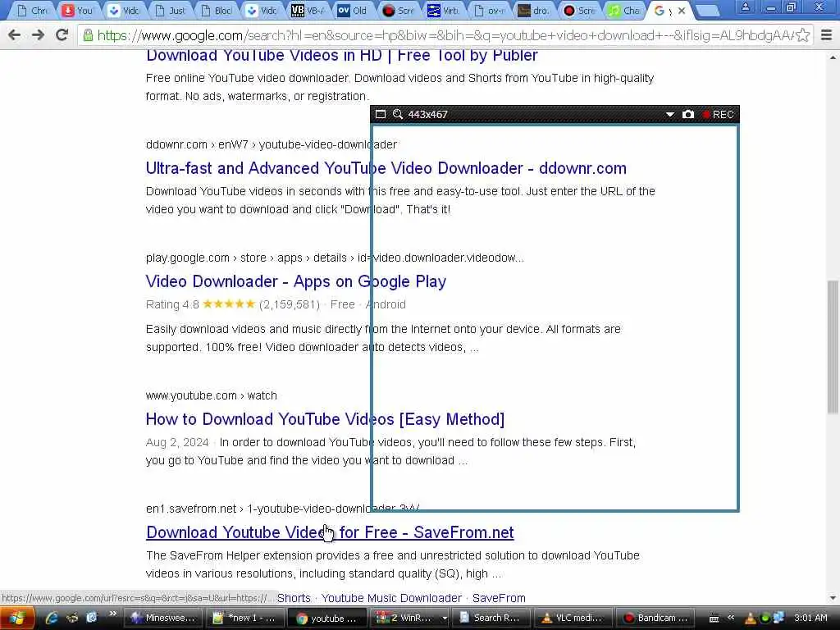Start recording with the Bandicam REC button
This screenshot has height=630, width=840.
718,114
